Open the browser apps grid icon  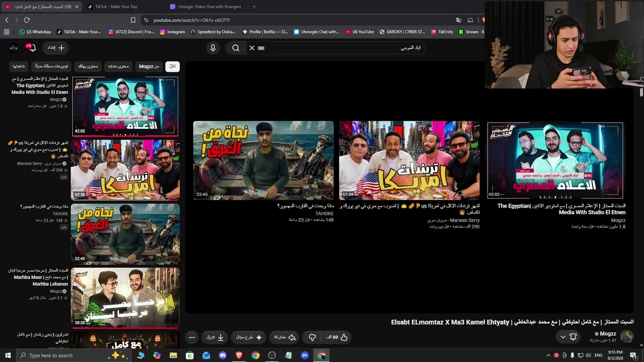[7, 32]
